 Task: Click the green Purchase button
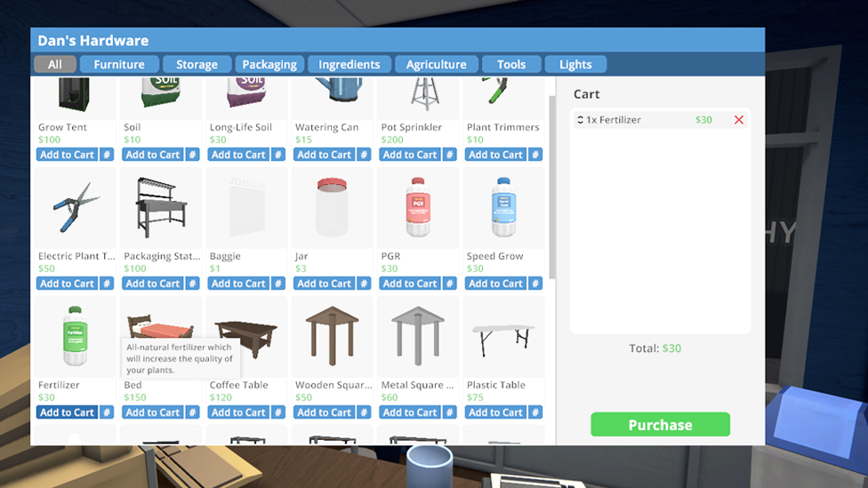[x=660, y=424]
